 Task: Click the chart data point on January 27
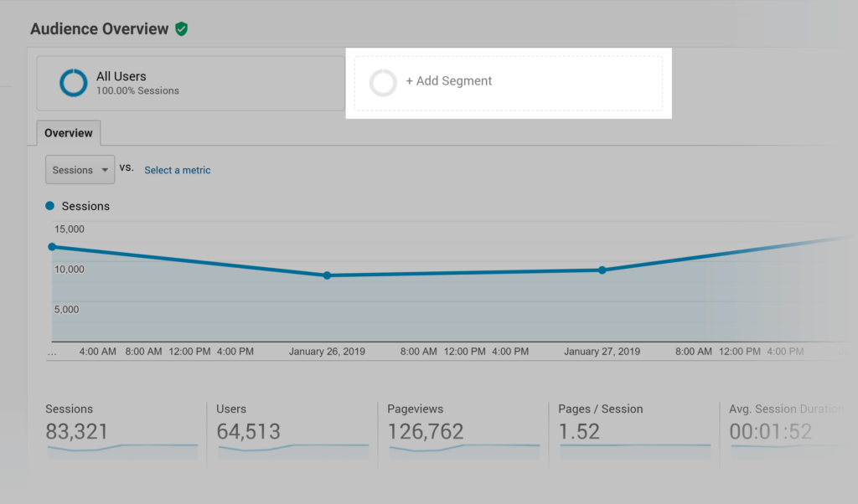tap(602, 270)
